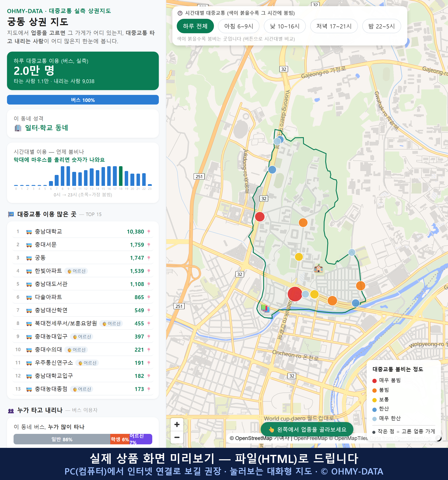Click the pin icon for 한빛아파트

[149, 271]
